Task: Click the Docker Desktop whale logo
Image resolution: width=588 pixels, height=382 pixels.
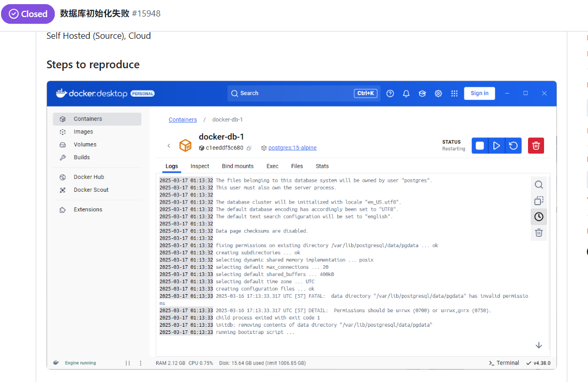Action: click(x=61, y=94)
